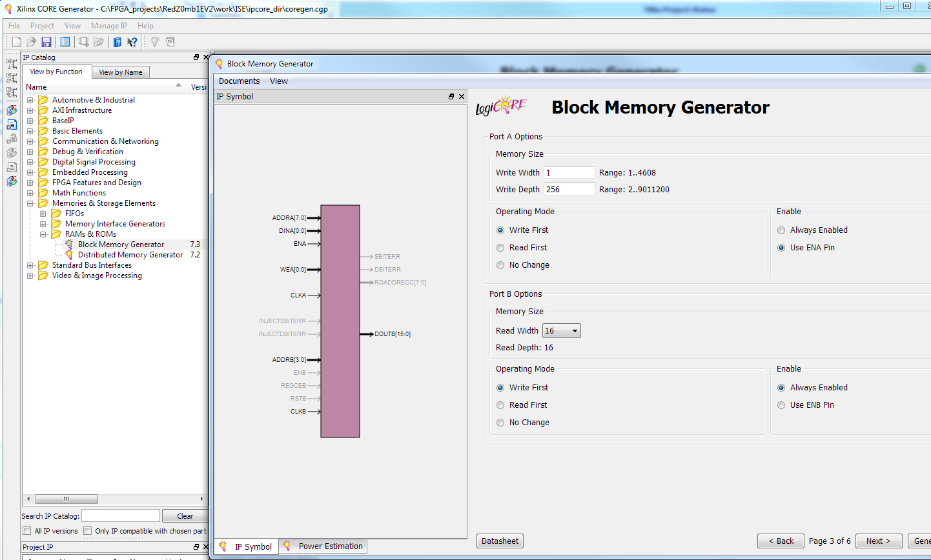Click the IP Catalog horizontal scrollbar thumb

point(66,499)
